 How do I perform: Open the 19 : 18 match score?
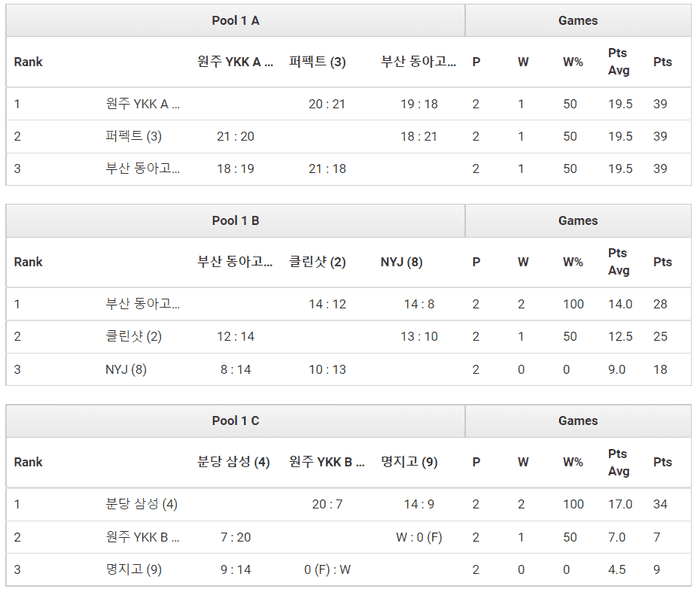coord(419,103)
